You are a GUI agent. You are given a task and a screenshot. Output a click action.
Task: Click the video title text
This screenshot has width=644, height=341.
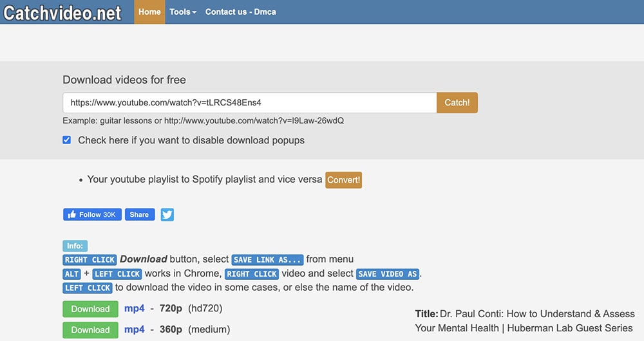pyautogui.click(x=525, y=320)
